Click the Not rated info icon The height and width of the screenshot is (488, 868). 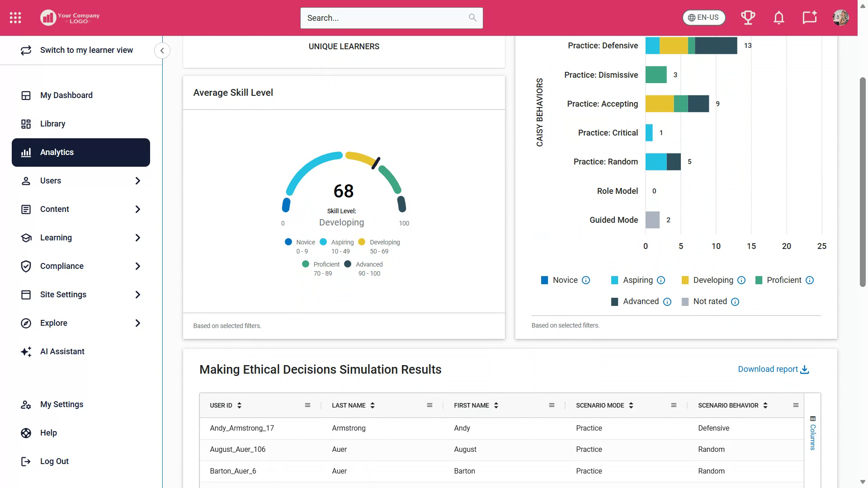(x=735, y=302)
